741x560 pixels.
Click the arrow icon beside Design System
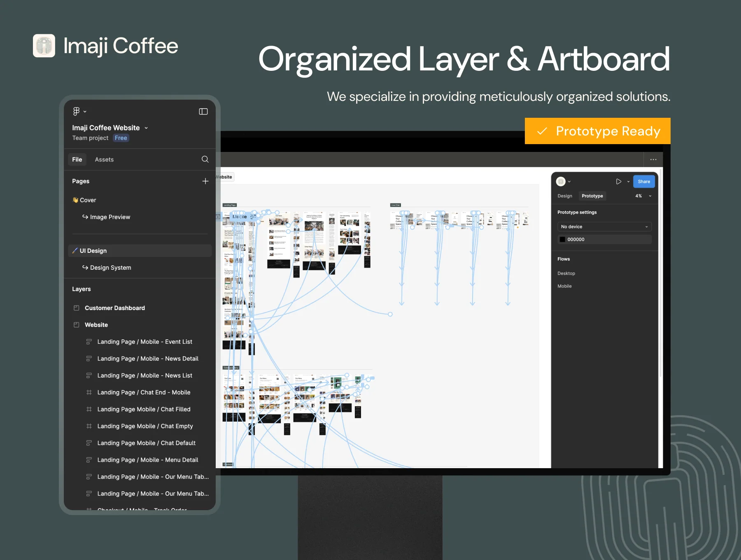click(x=85, y=268)
